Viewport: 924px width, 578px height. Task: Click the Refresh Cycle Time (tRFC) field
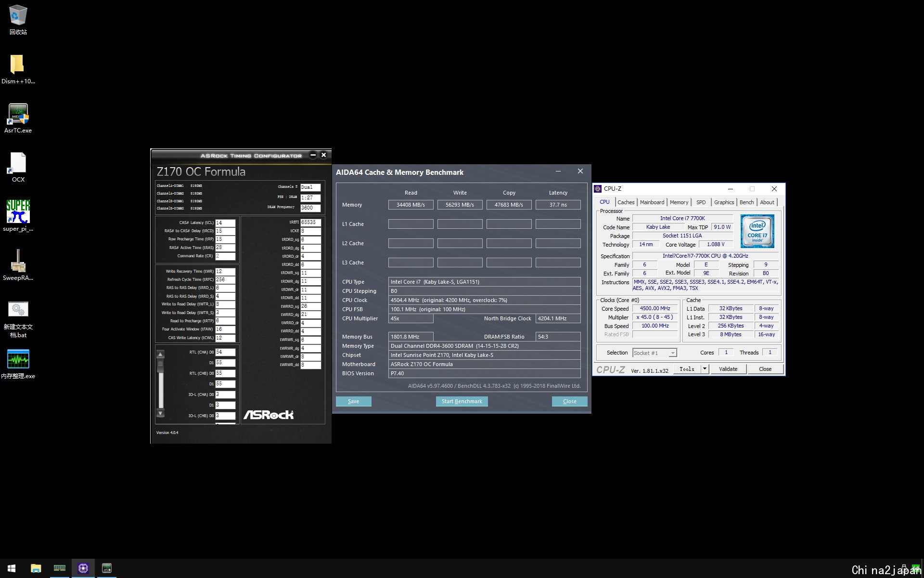click(225, 280)
